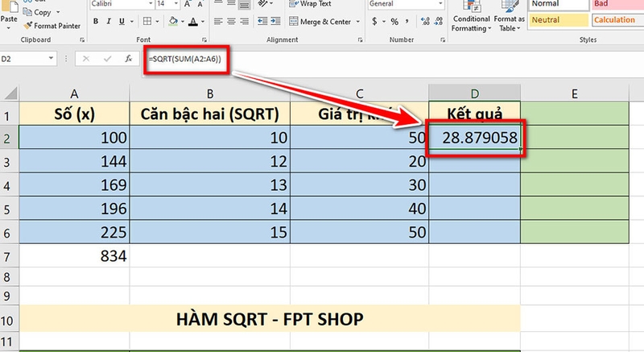Image resolution: width=644 pixels, height=352 pixels.
Task: Increase font size with larger A
Action: pos(188,4)
